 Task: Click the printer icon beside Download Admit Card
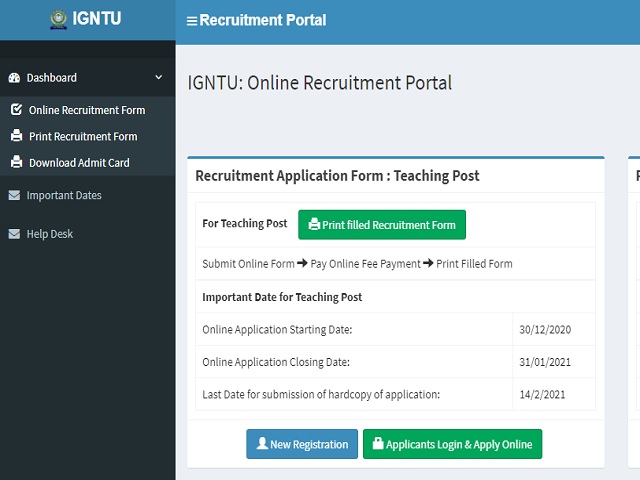tap(16, 162)
